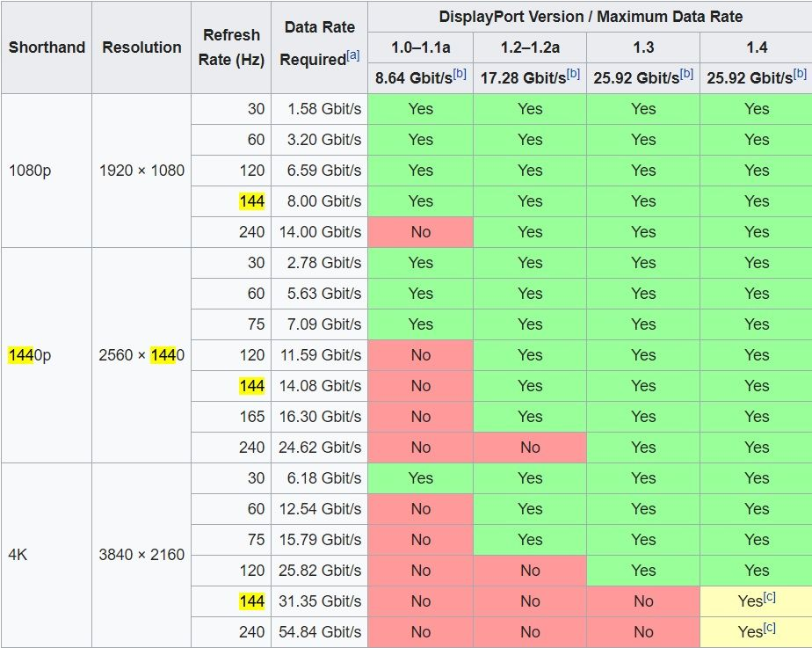Click the 16.30 Gbit/s data rate cell
The width and height of the screenshot is (812, 648).
pyautogui.click(x=320, y=417)
